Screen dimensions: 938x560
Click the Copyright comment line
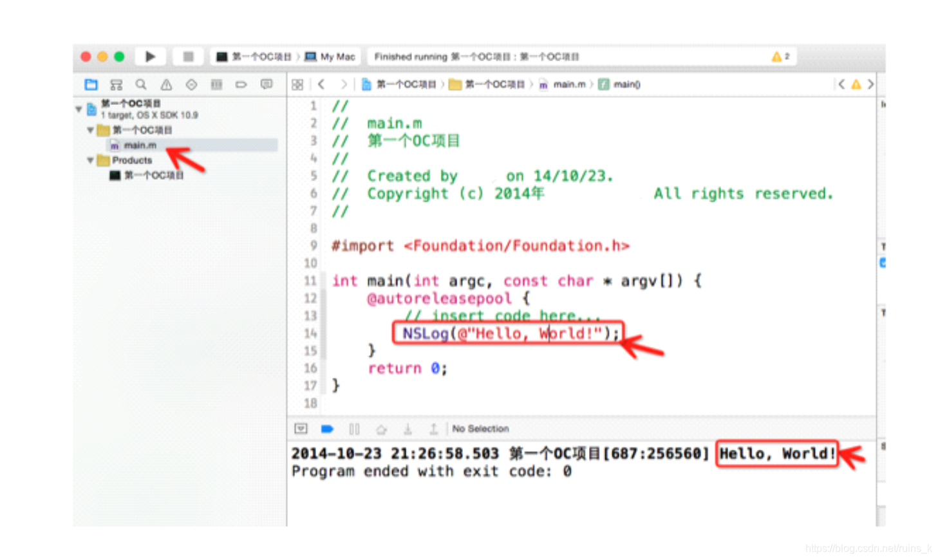tap(582, 193)
